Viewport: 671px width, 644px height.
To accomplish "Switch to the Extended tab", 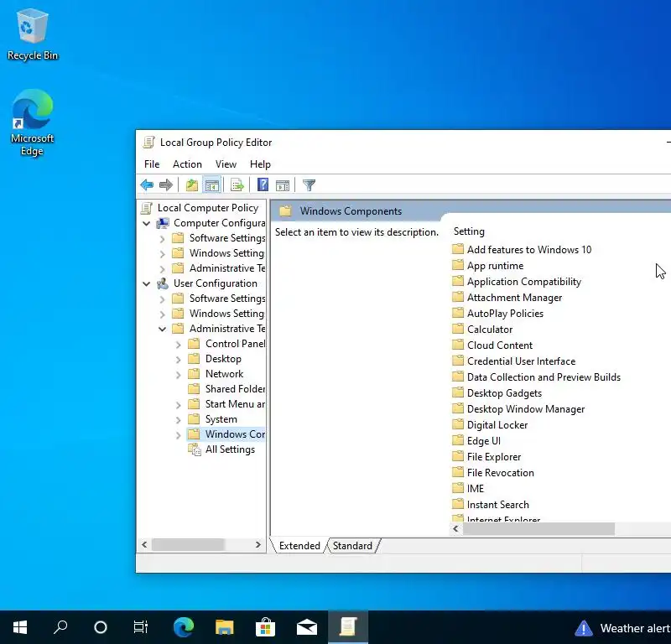I will (299, 546).
